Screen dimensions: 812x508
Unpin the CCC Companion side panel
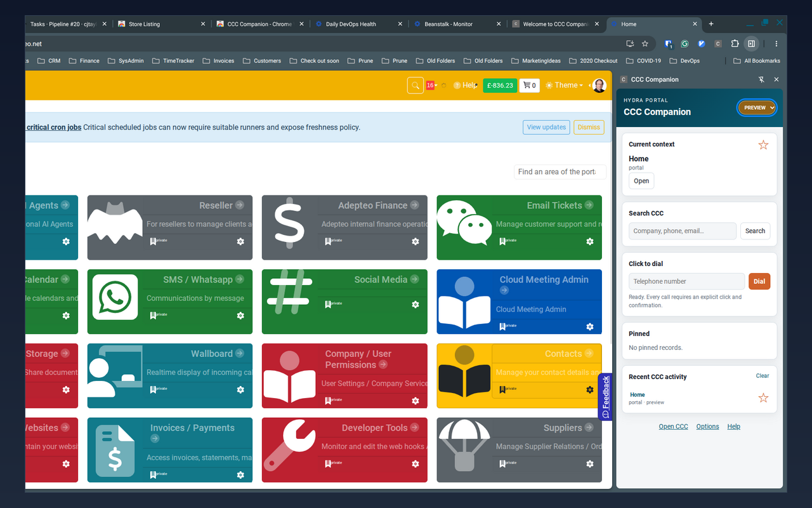click(761, 79)
